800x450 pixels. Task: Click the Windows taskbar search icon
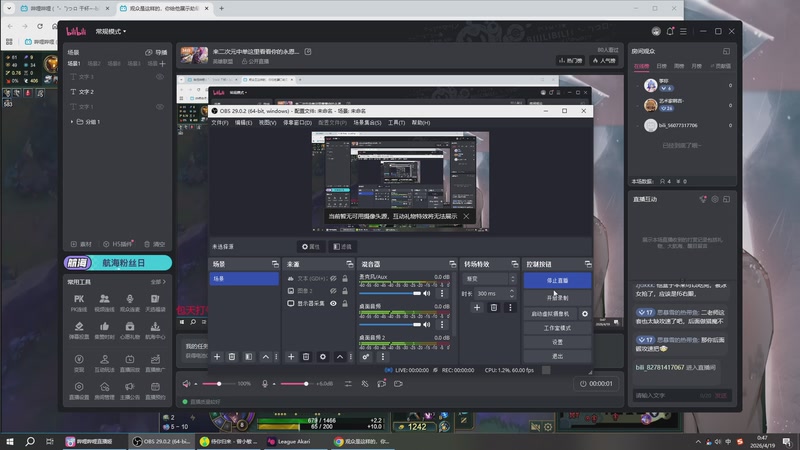tap(30, 441)
